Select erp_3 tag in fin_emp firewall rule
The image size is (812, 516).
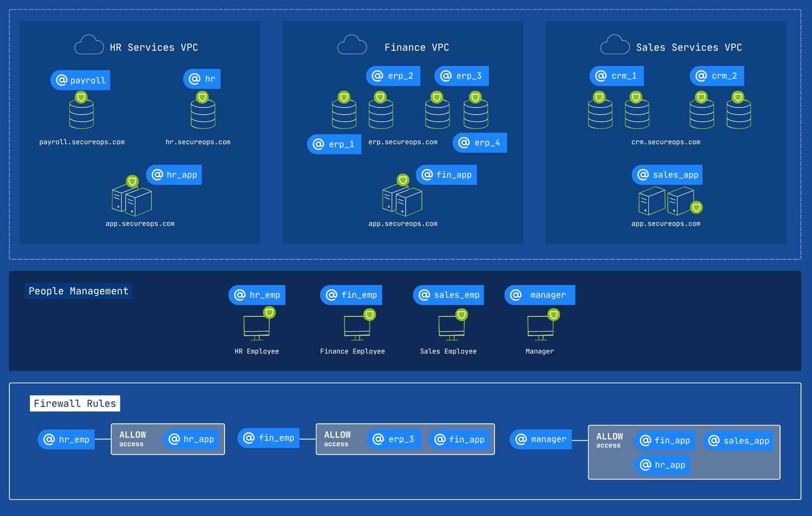pos(393,439)
